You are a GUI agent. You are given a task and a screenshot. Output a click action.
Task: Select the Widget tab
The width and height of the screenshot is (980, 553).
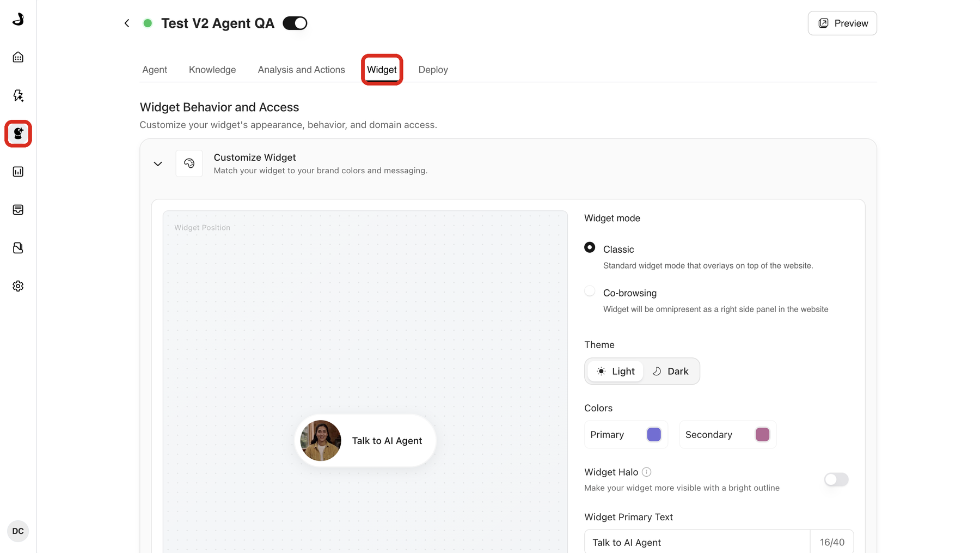coord(382,70)
